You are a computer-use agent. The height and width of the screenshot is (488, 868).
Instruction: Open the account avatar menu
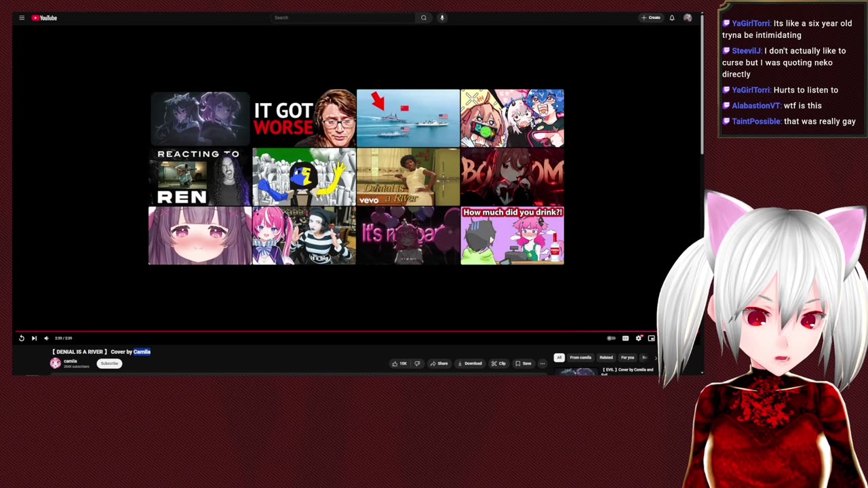click(x=688, y=18)
